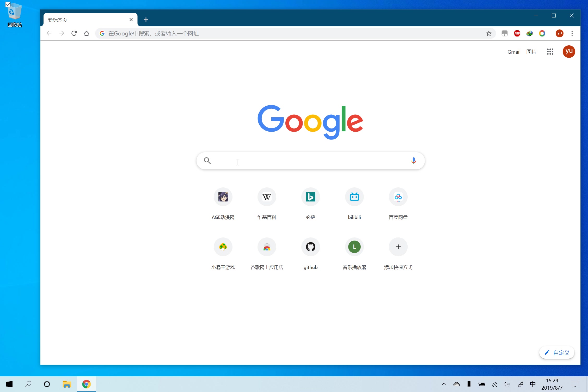Open the 谷歌网上应用店 shortcut
The image size is (588, 392).
pyautogui.click(x=267, y=254)
